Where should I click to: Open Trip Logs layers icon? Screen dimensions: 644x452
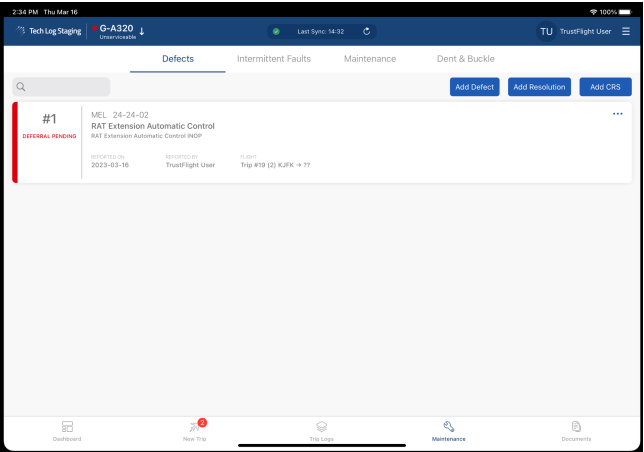tap(322, 427)
